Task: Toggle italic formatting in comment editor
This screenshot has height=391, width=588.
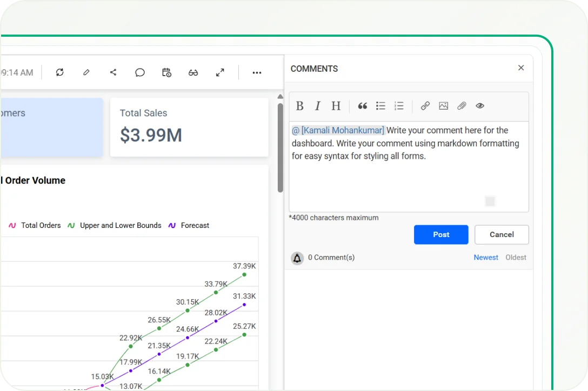Action: pyautogui.click(x=318, y=106)
